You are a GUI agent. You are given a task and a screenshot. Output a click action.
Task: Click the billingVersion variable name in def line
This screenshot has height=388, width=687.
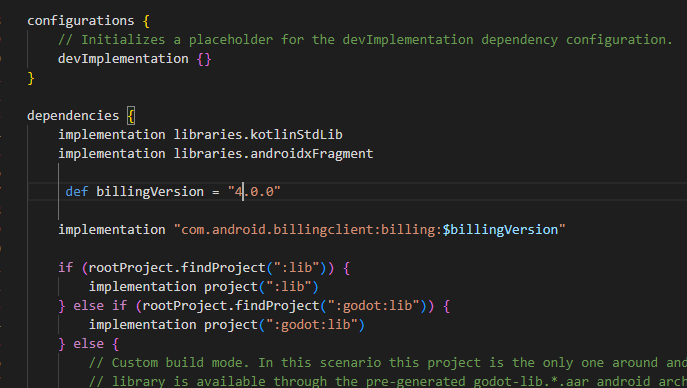150,191
